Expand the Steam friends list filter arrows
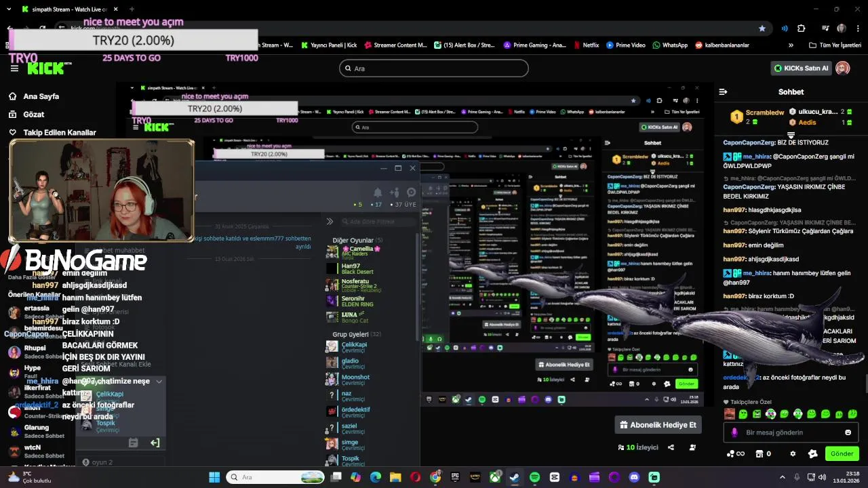The height and width of the screenshot is (488, 868). [x=330, y=222]
